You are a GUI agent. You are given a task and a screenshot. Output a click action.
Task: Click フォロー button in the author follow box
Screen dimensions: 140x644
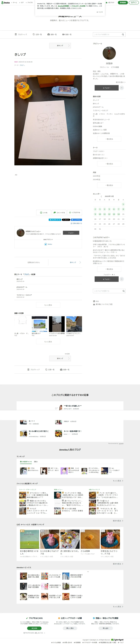[71, 233]
